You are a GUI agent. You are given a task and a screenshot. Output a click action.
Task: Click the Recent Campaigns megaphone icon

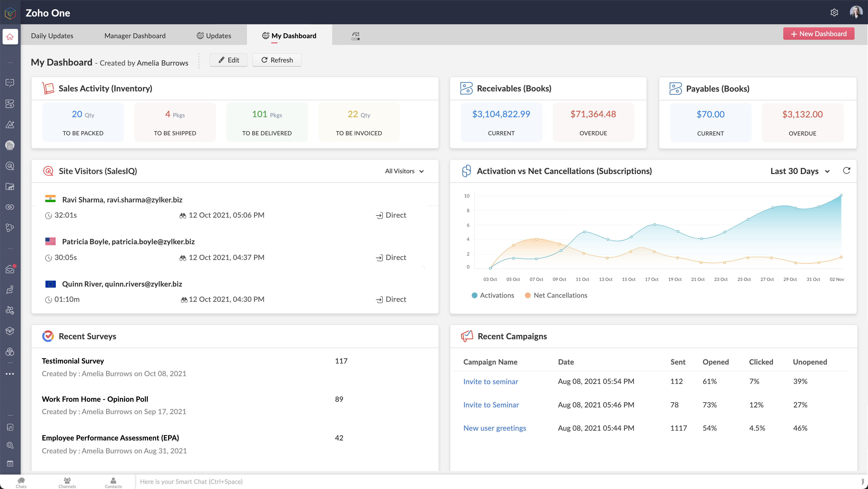click(466, 336)
